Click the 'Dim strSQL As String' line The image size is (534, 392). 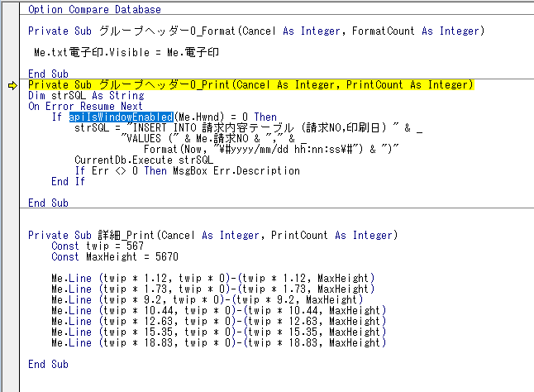(x=86, y=96)
